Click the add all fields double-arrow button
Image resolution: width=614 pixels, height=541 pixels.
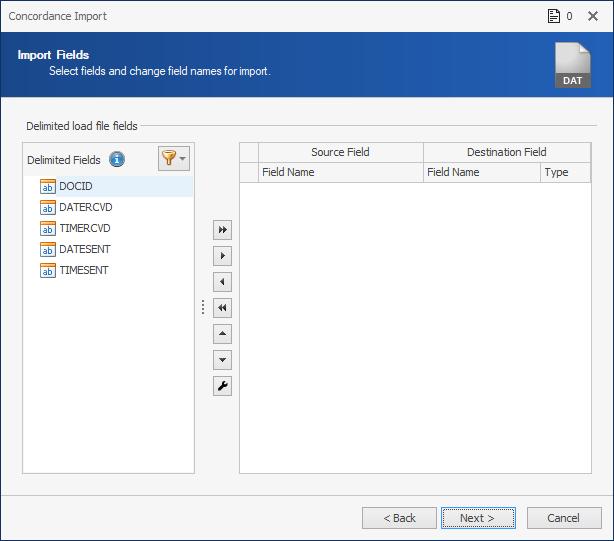tap(222, 230)
